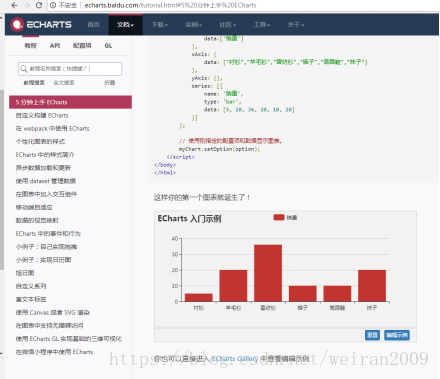The width and height of the screenshot is (440, 379).
Task: Open the 社区 dropdown menu
Action: (227, 25)
